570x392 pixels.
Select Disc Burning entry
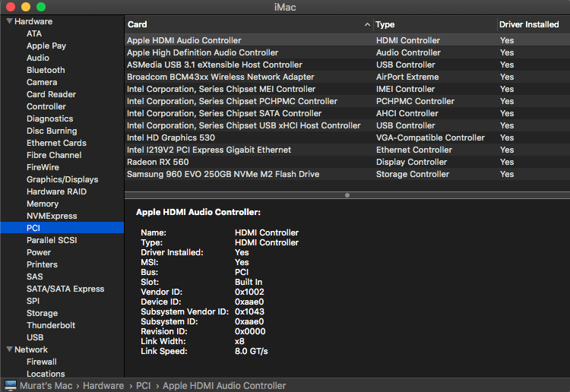52,131
